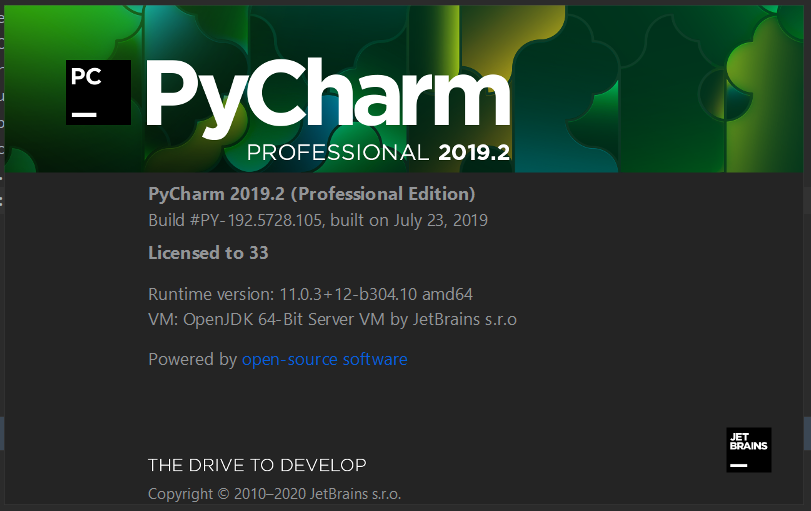Click 'THE DRIVE TO DEVELOP' slogan
Viewport: 811px width, 511px height.
pos(257,465)
